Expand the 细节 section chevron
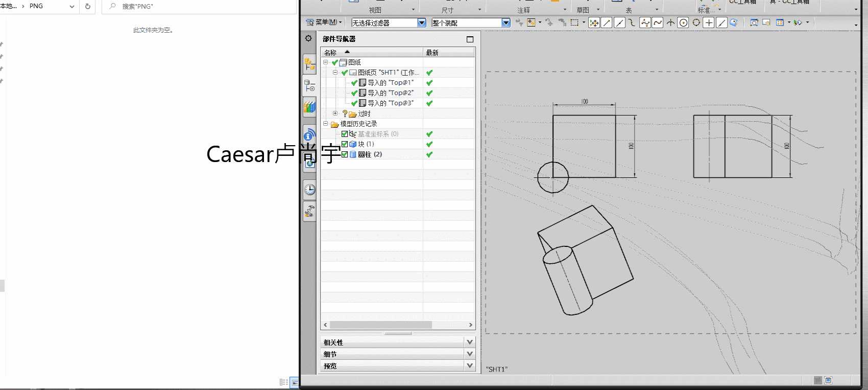This screenshot has height=390, width=868. tap(470, 354)
